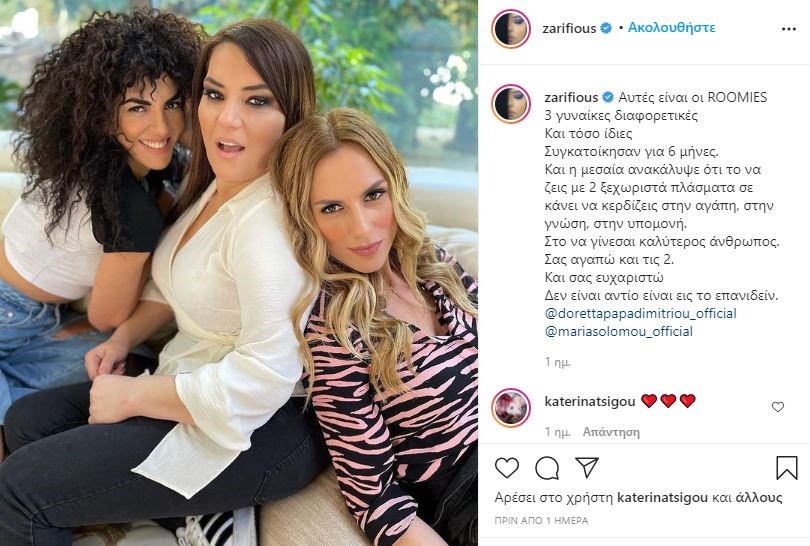Open the three-dot more options menu
The image size is (810, 546).
click(x=789, y=29)
